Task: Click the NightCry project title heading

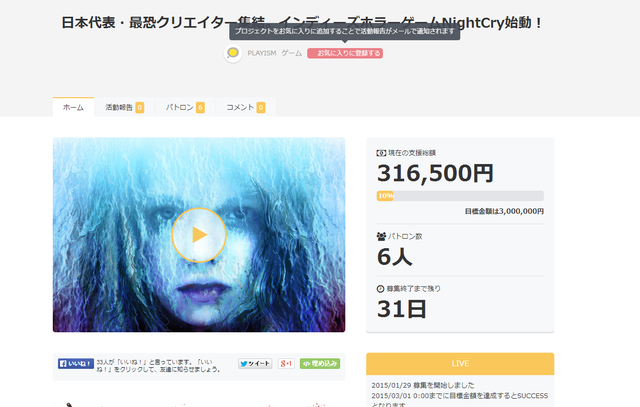Action: tap(301, 22)
